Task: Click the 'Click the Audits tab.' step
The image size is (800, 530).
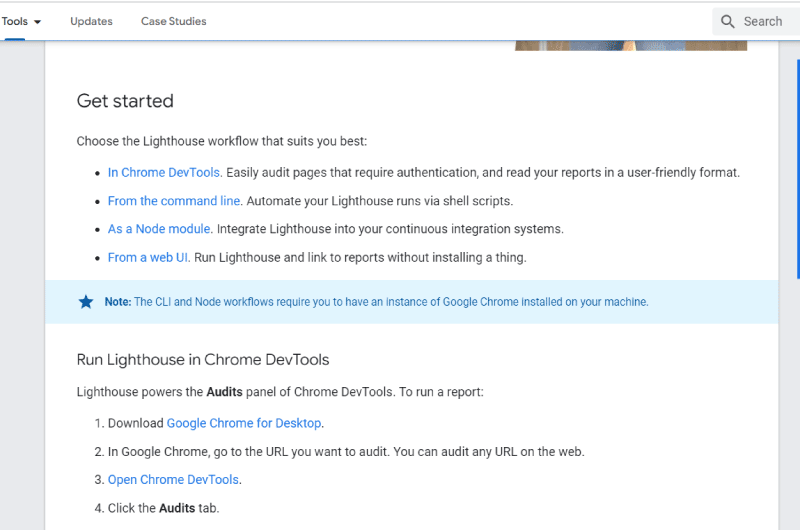Action: coord(163,508)
